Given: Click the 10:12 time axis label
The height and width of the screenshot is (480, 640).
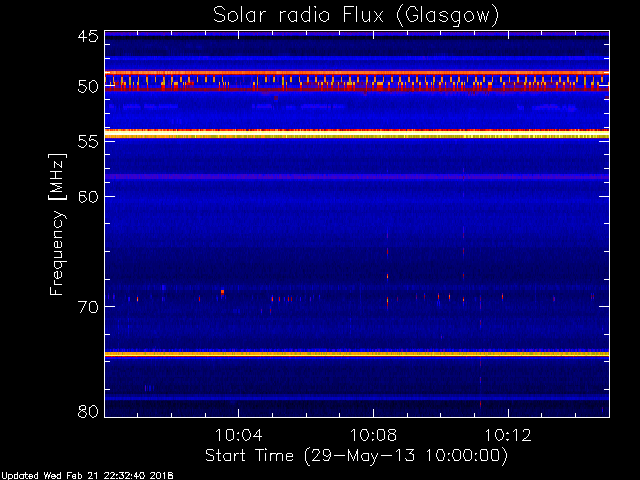Looking at the screenshot, I should point(508,435).
